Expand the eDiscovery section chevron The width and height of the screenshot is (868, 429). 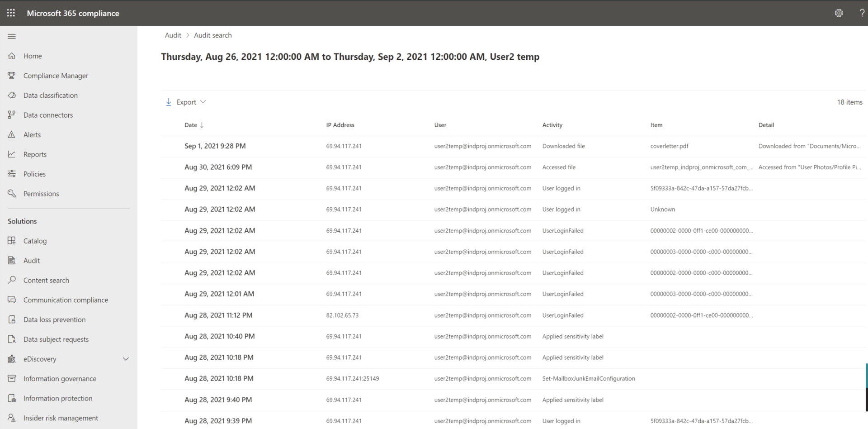126,359
